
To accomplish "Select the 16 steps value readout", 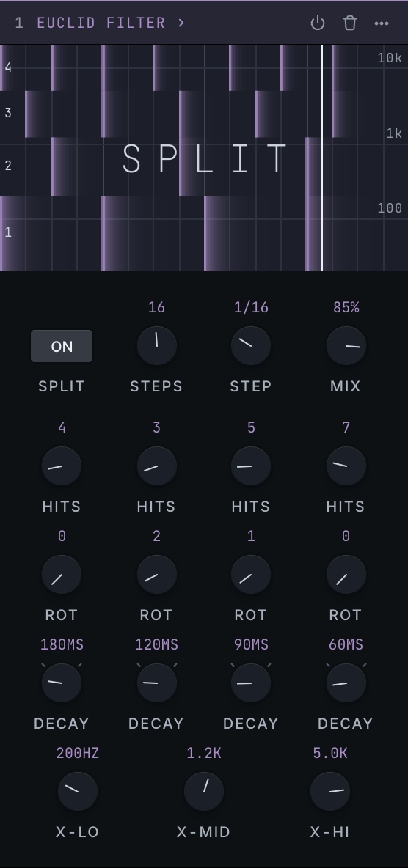I will [x=157, y=307].
